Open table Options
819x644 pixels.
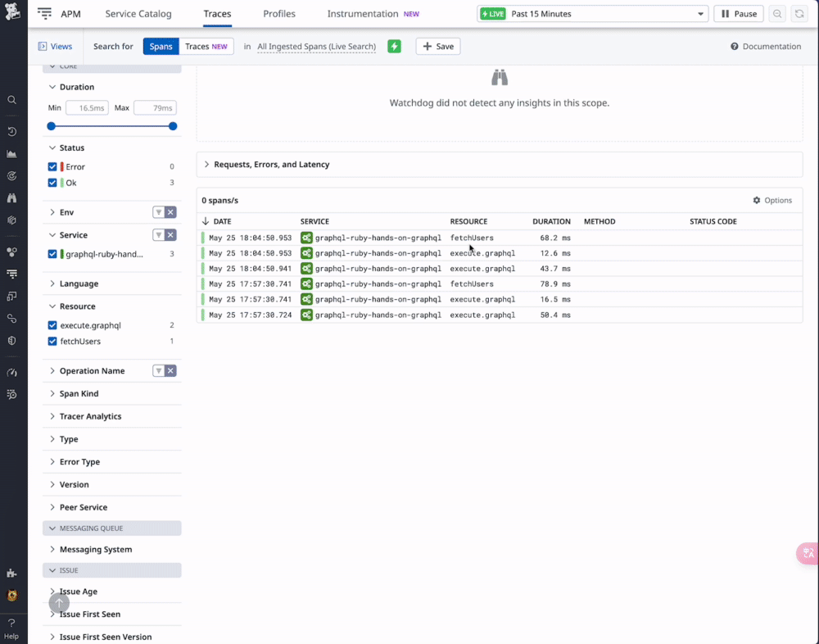(x=772, y=200)
